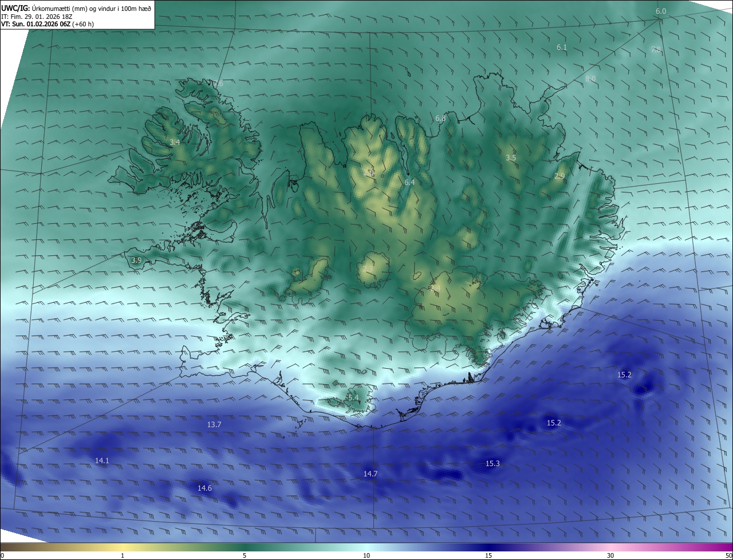The height and width of the screenshot is (560, 733).
Task: Click the colour scale tick label 0
Action: [x=2, y=555]
